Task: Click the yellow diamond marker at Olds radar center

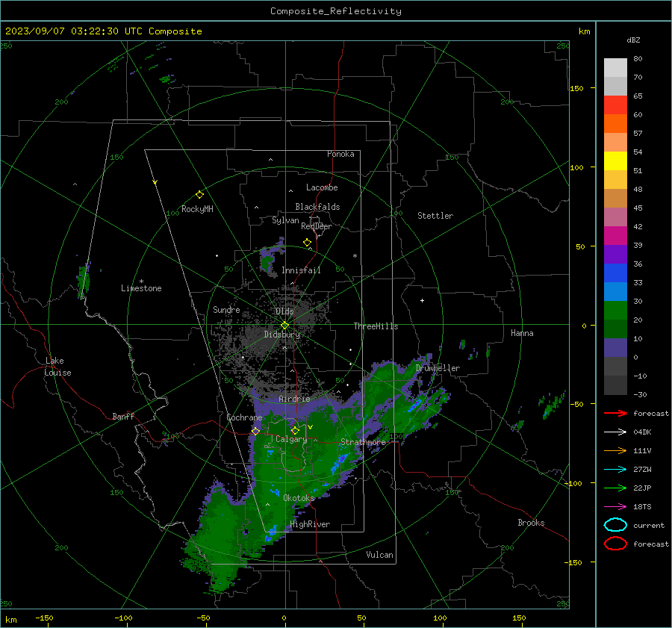Action: [x=285, y=326]
